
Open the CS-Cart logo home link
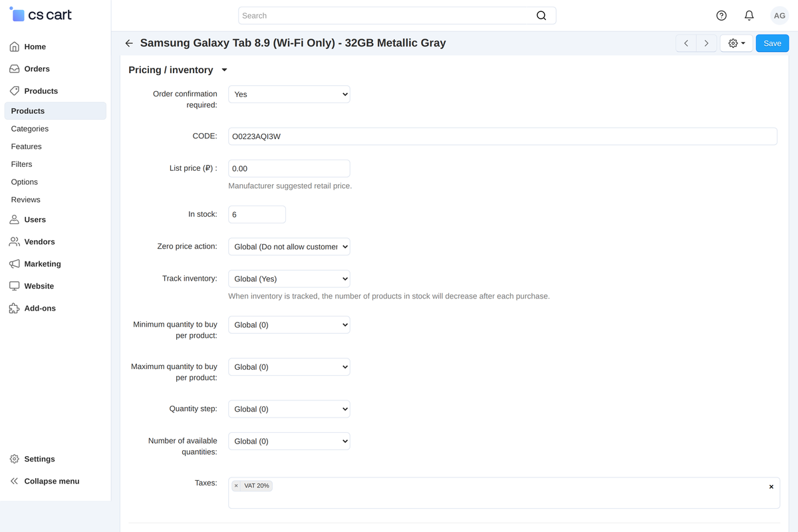(x=41, y=15)
